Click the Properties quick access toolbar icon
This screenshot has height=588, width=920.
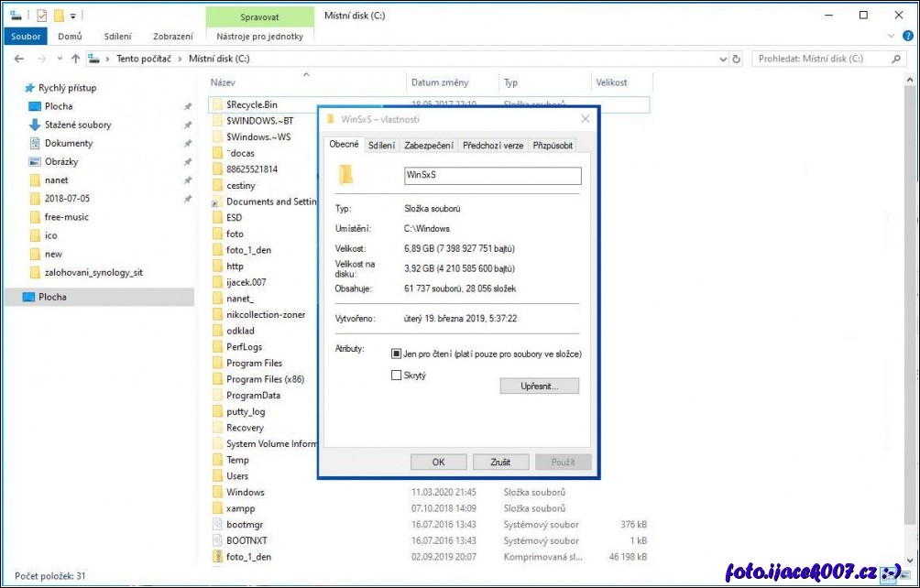(41, 16)
